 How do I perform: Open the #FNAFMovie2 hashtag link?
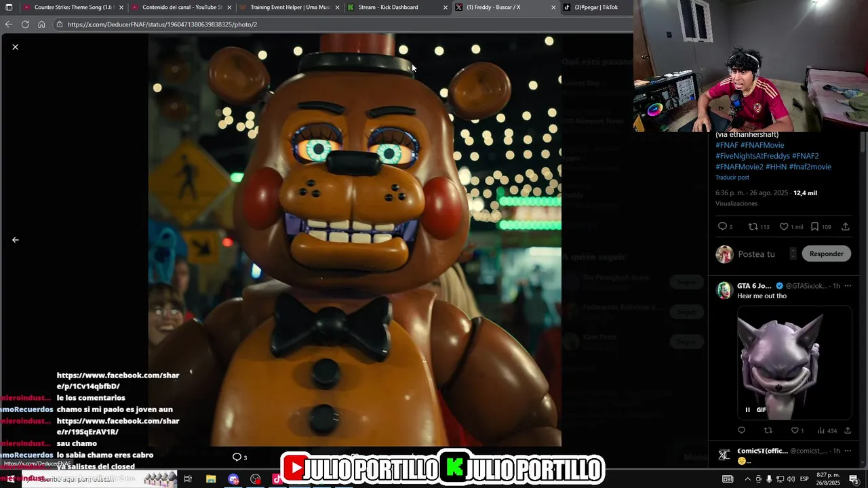pos(739,167)
